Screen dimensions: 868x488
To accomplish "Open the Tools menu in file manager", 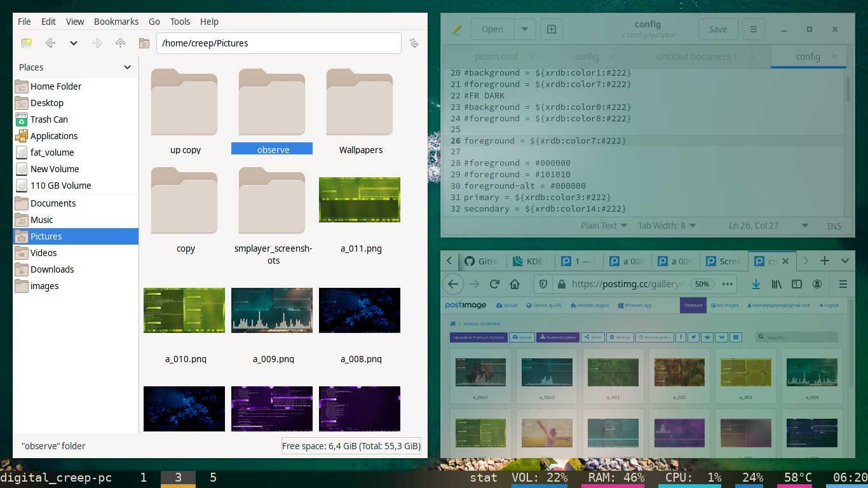I will [180, 21].
